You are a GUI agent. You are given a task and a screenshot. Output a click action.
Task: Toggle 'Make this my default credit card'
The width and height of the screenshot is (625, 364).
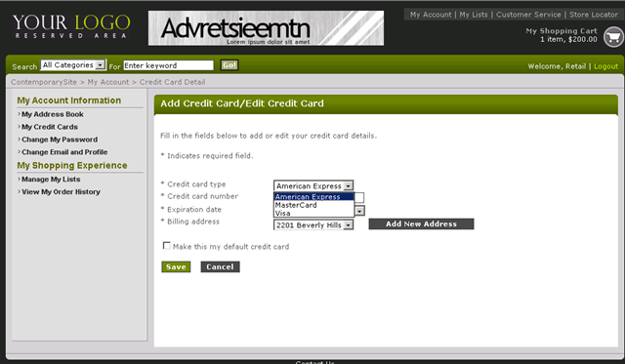tap(167, 246)
